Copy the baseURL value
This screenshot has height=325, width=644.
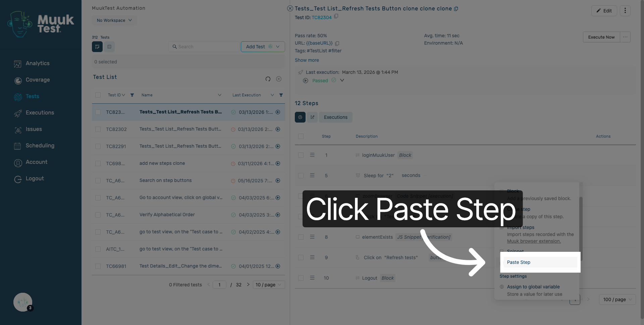(337, 43)
